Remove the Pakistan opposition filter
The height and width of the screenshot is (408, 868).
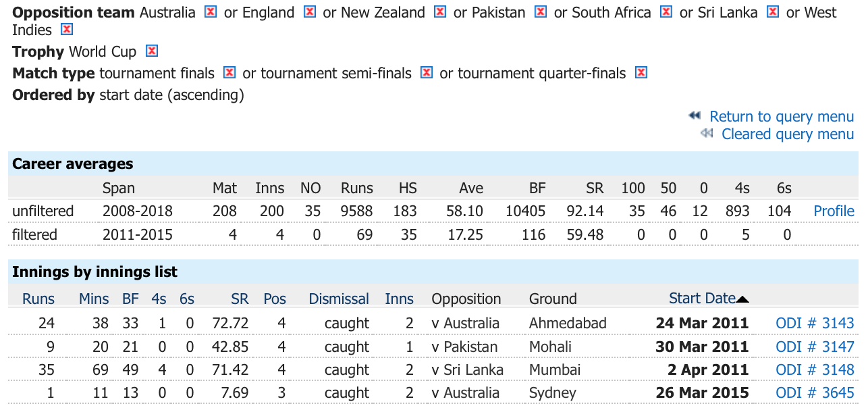click(x=541, y=12)
